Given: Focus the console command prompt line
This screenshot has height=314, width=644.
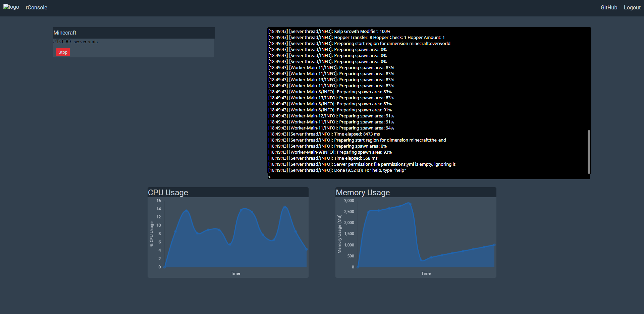Looking at the screenshot, I should [429, 176].
